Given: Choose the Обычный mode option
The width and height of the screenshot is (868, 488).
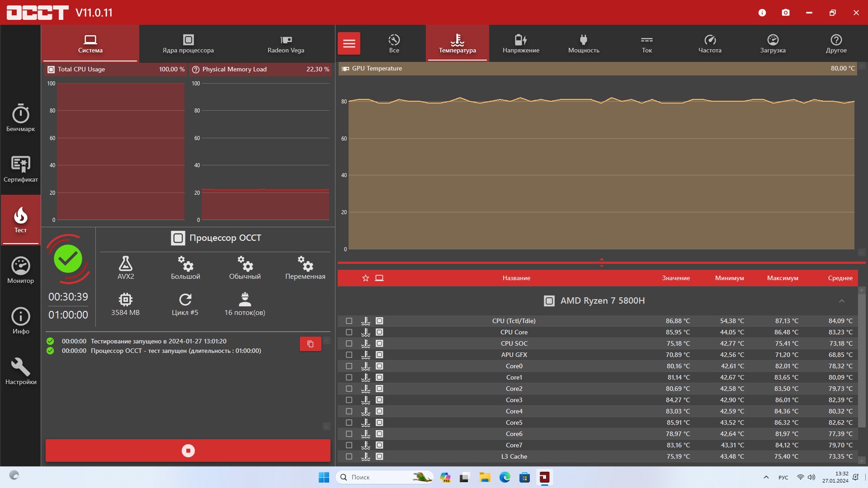Looking at the screenshot, I should (245, 267).
